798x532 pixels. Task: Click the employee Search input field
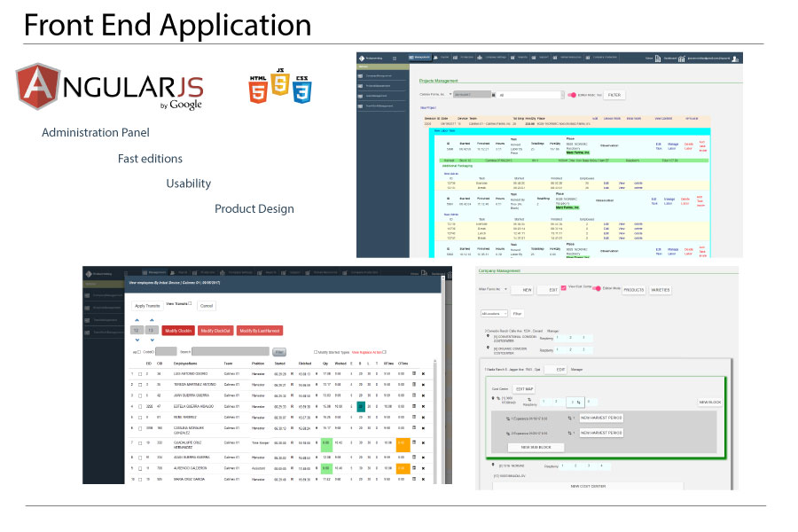pos(231,351)
